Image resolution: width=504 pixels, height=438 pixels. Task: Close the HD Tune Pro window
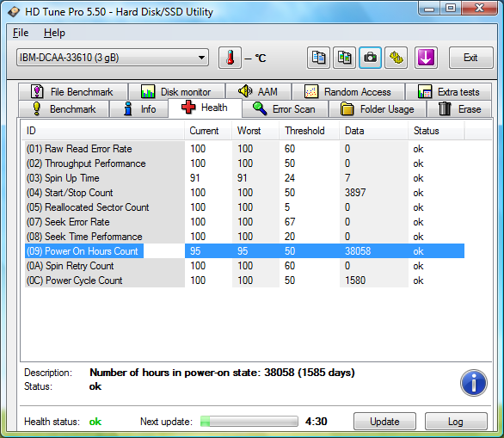coord(479,8)
